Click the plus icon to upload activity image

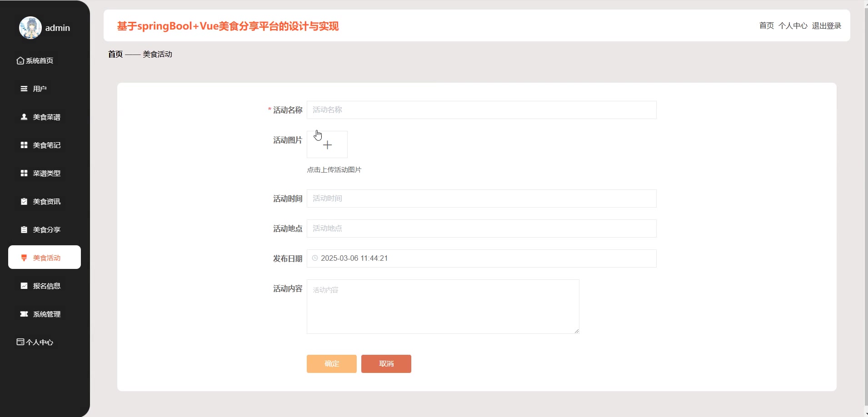click(x=327, y=144)
